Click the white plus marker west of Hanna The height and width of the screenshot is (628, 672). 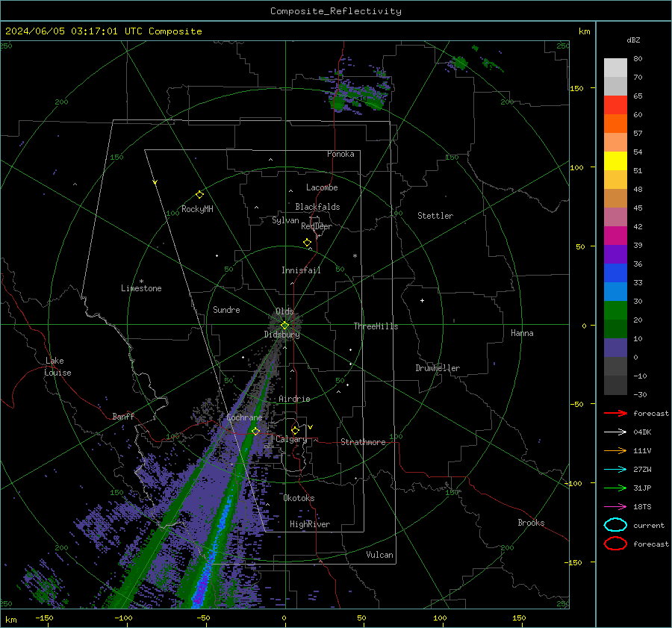[422, 300]
